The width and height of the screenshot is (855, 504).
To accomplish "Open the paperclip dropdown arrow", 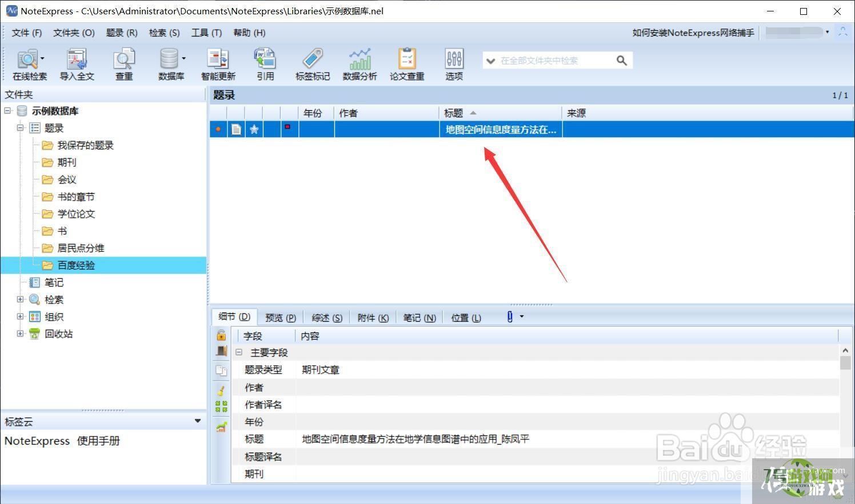I will click(521, 317).
